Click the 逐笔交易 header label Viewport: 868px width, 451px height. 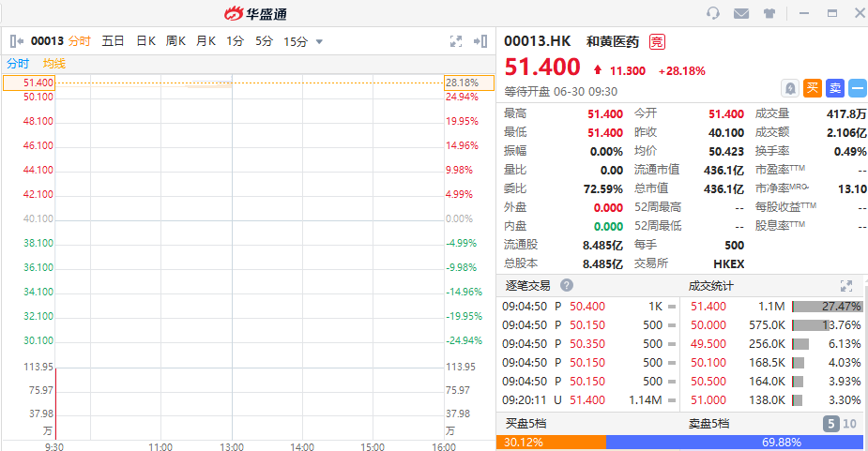click(x=527, y=286)
